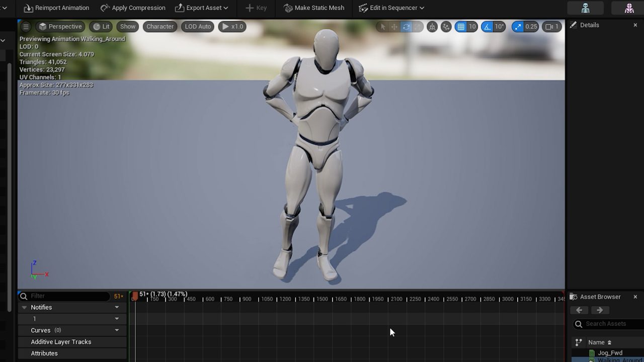Click the Asset Browser back arrow
The width and height of the screenshot is (644, 362).
coord(579,310)
